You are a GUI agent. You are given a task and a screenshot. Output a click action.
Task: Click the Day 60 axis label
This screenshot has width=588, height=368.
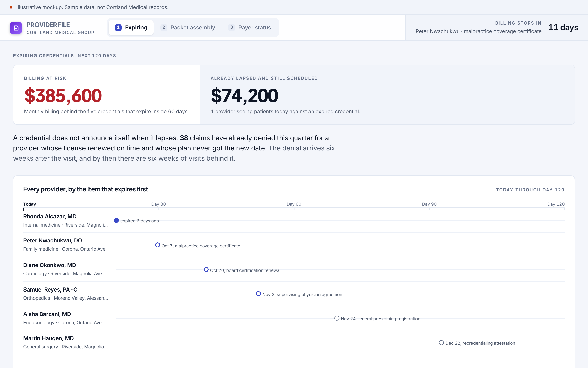tap(294, 204)
